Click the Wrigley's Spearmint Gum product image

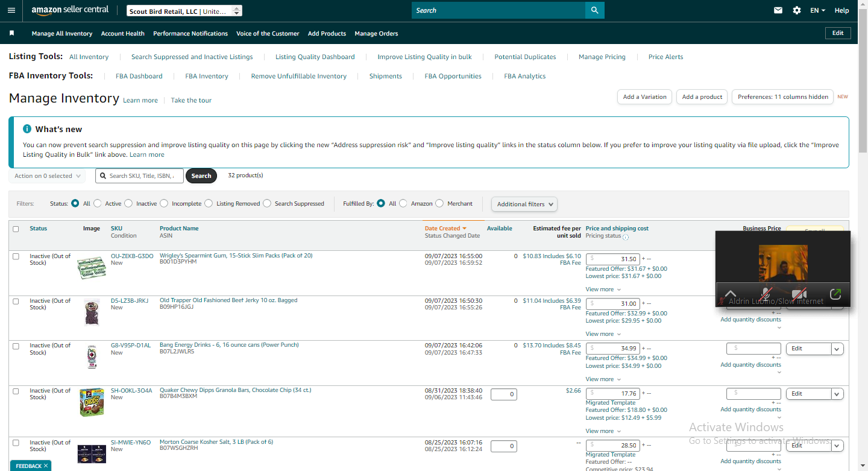pos(92,267)
